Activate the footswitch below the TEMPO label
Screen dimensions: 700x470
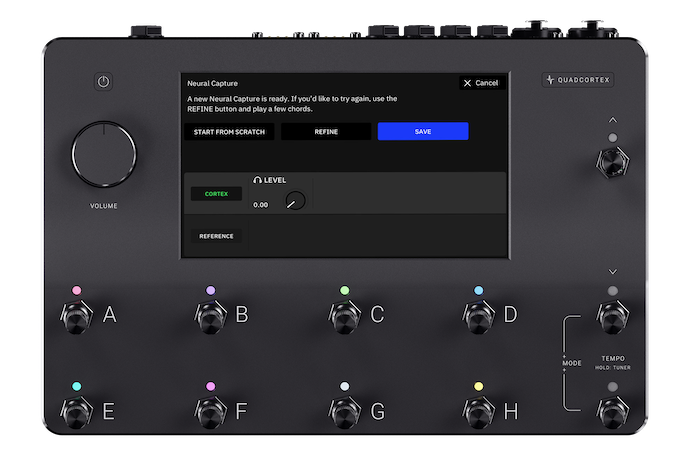(612, 412)
